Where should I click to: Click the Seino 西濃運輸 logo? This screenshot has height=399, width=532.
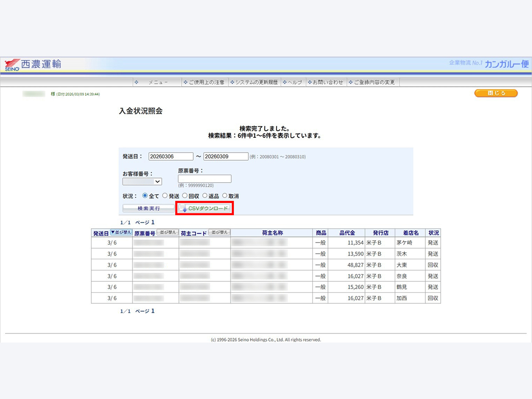click(x=33, y=65)
